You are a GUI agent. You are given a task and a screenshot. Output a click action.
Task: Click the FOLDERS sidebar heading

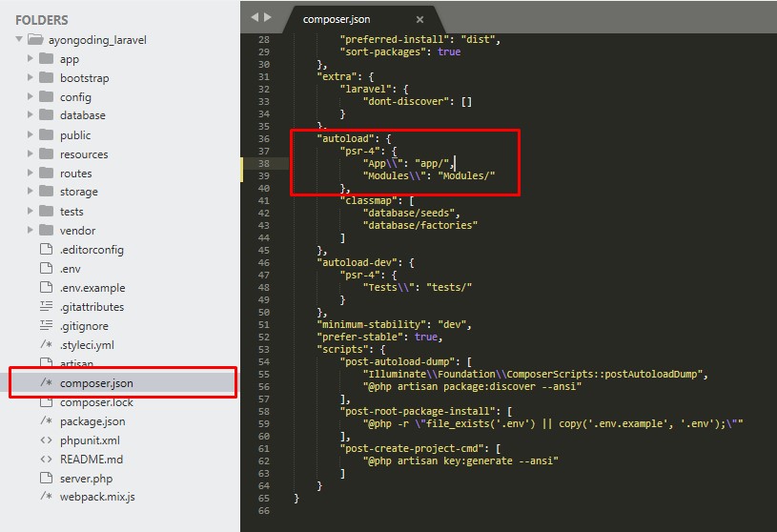coord(42,20)
